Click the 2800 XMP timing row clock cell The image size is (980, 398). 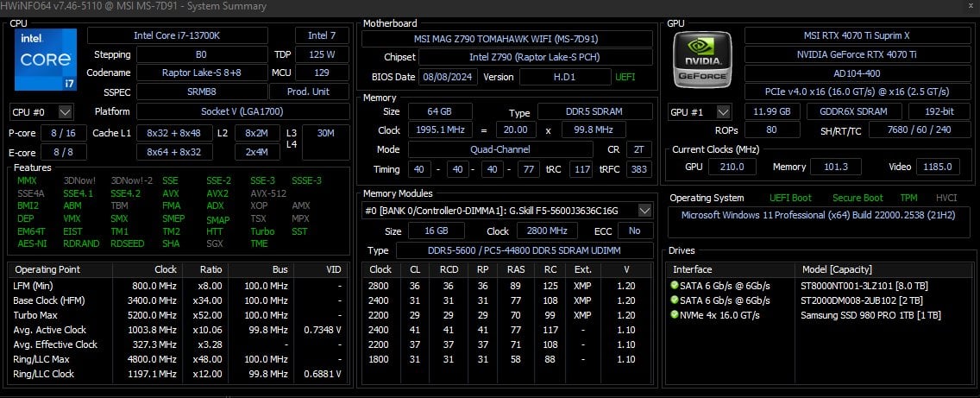(380, 286)
